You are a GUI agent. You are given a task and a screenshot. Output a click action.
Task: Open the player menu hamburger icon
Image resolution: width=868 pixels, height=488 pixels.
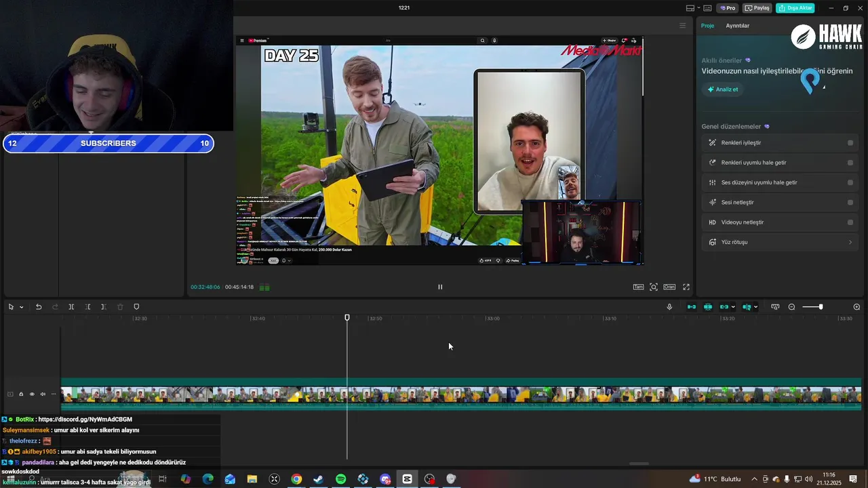pyautogui.click(x=683, y=26)
